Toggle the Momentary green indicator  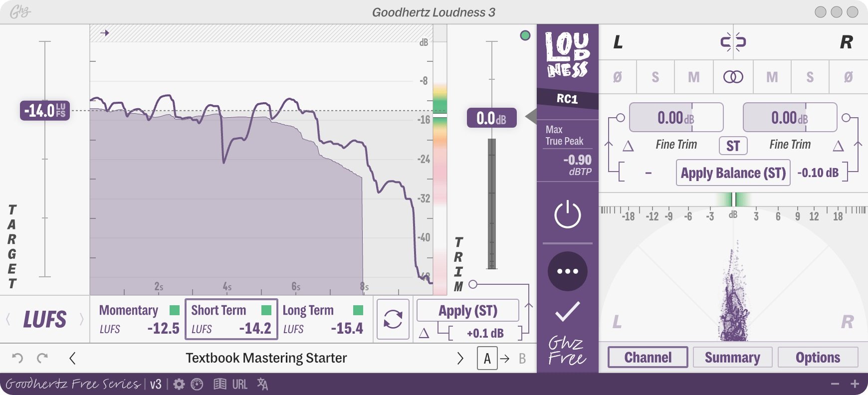(175, 310)
